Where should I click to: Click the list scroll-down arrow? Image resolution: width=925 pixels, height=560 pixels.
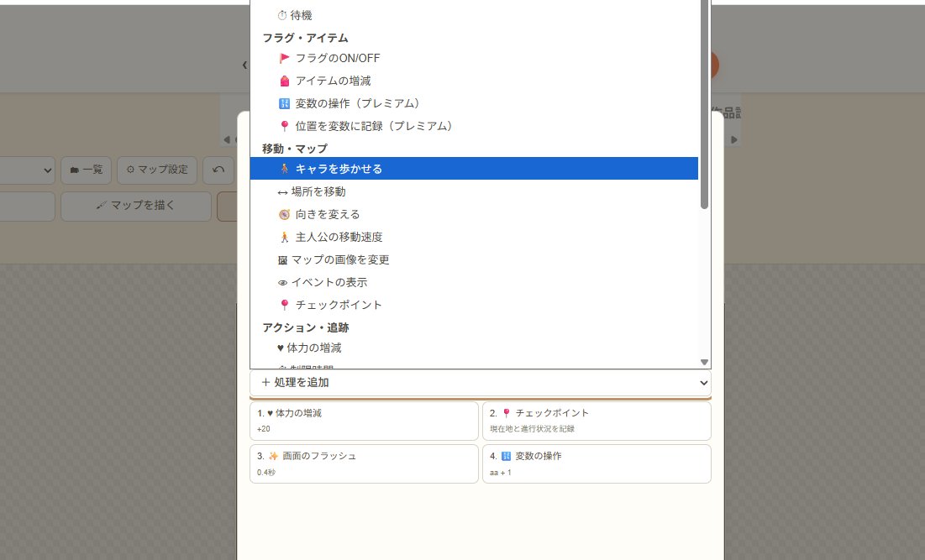[704, 362]
